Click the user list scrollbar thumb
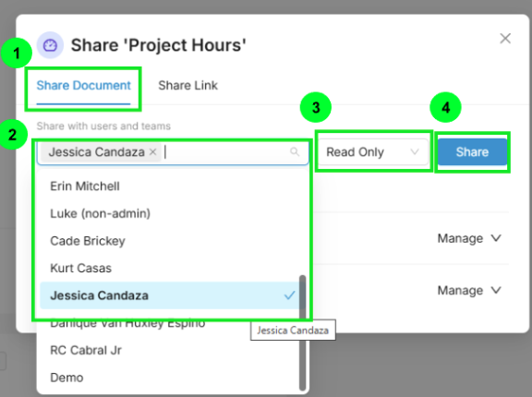 point(302,332)
